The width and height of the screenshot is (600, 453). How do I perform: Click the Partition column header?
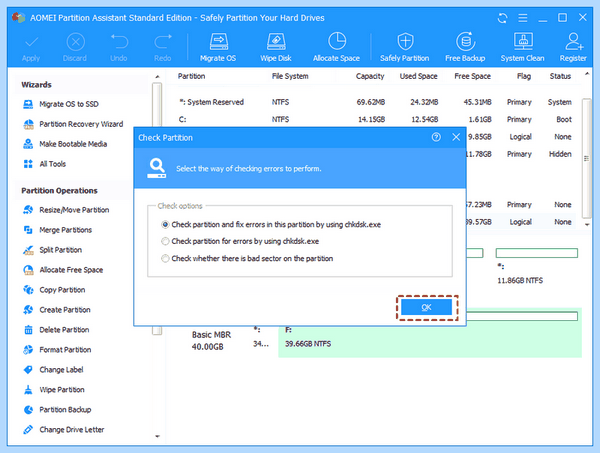(191, 76)
